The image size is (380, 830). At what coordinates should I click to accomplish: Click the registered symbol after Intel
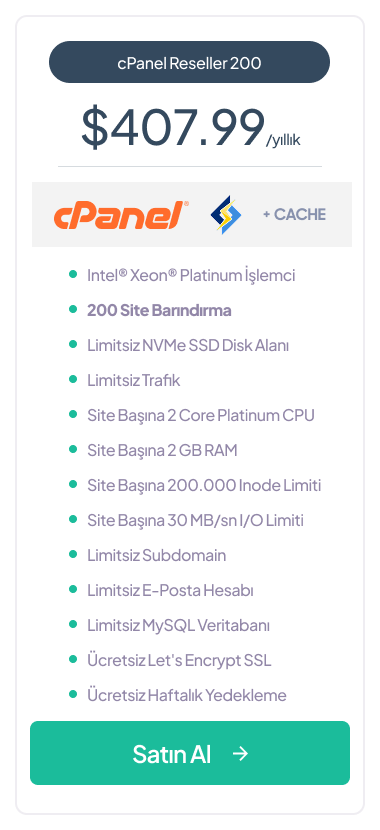tap(123, 272)
